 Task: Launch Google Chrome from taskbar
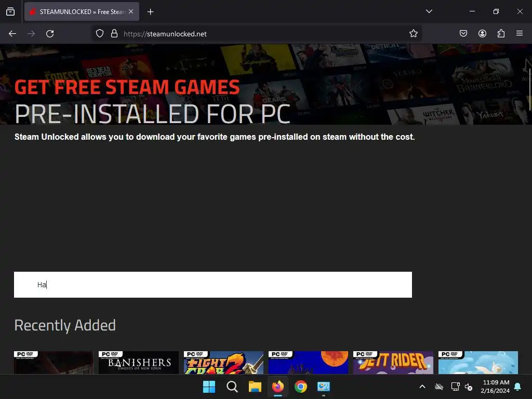point(301,387)
